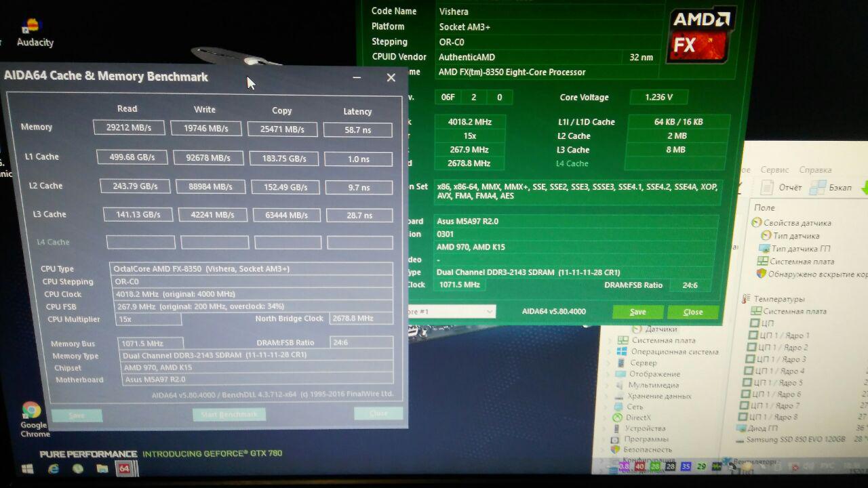Click the OctalCore AMD FX-8350 CPU Type field

[x=252, y=269]
